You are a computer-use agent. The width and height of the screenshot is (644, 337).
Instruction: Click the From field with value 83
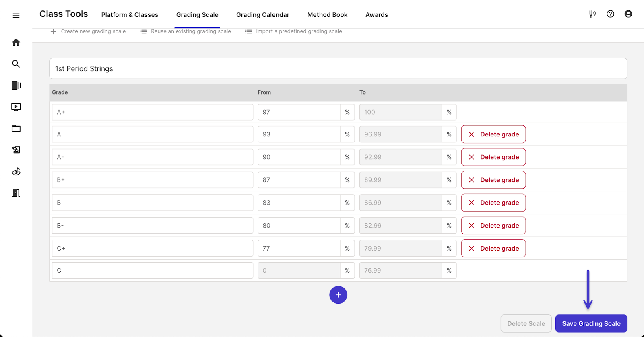pyautogui.click(x=299, y=203)
